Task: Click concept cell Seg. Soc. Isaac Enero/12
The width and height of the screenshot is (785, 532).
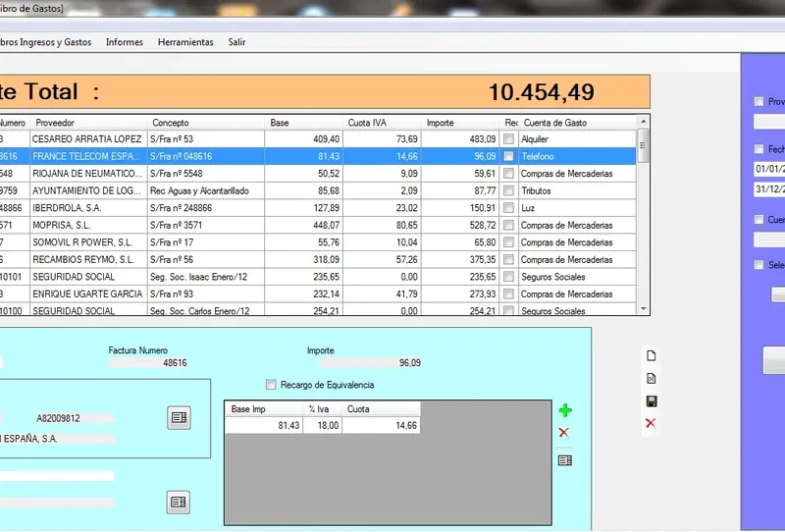Action: coord(206,277)
